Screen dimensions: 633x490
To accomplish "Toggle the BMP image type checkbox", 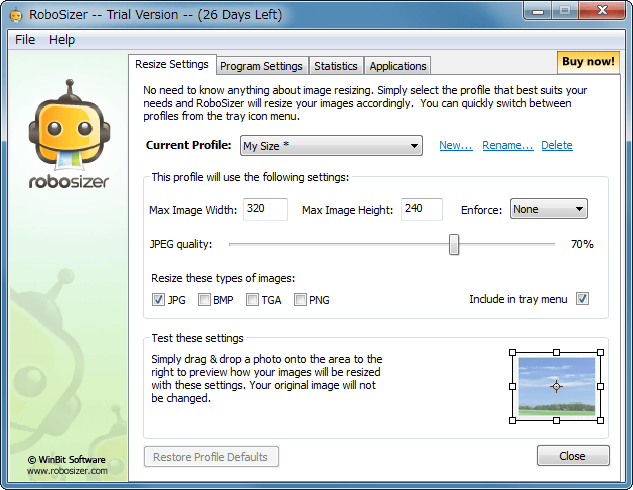I will tap(204, 299).
